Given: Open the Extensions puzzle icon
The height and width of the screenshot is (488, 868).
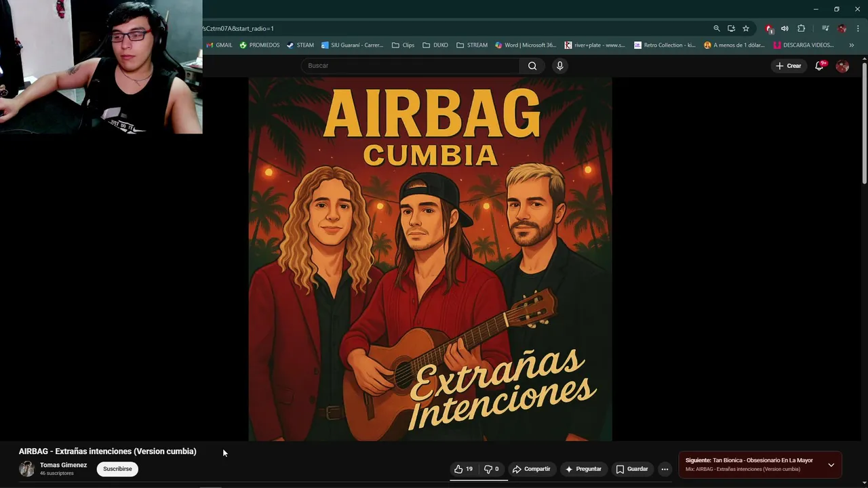Looking at the screenshot, I should pos(801,28).
